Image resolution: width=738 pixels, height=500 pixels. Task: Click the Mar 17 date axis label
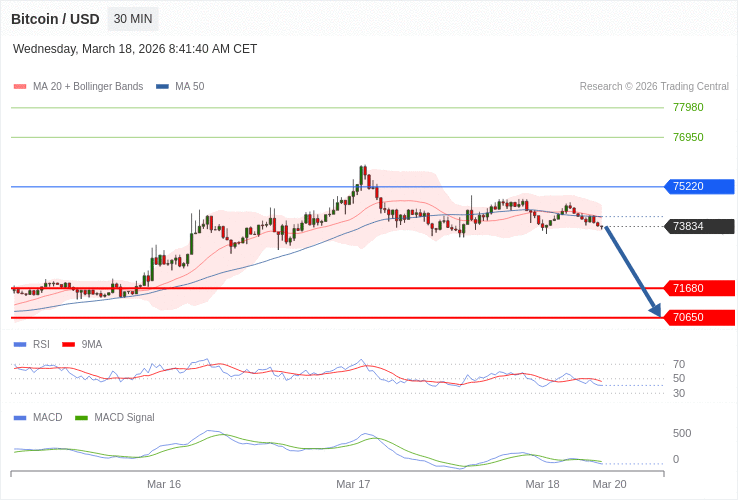353,484
